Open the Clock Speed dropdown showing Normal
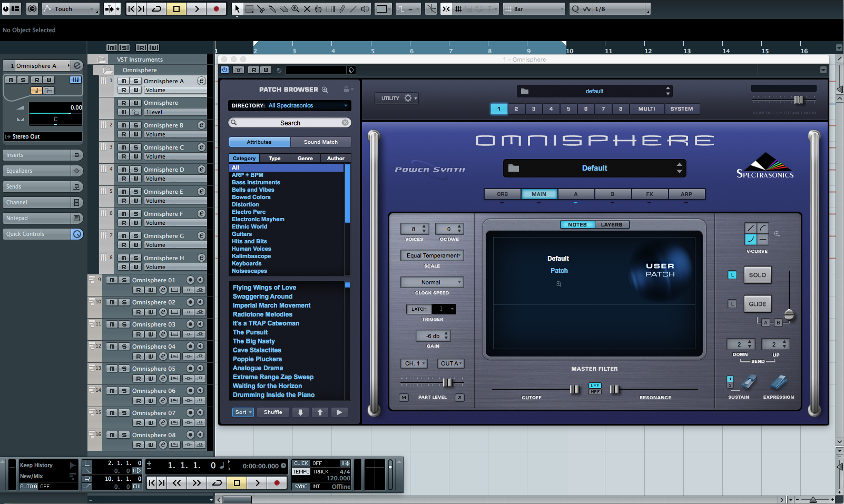 tap(432, 282)
